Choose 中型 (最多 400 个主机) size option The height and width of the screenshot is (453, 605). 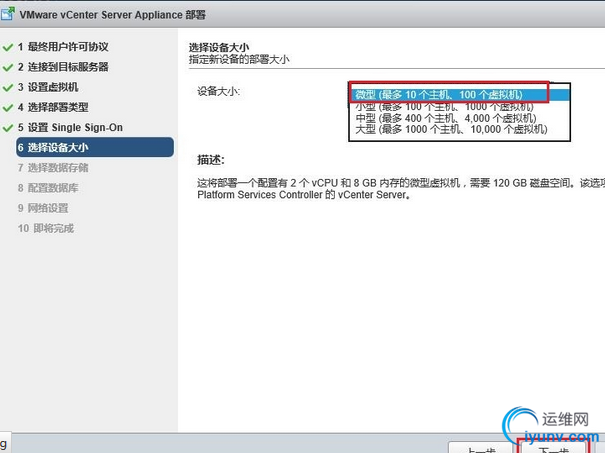[460, 118]
